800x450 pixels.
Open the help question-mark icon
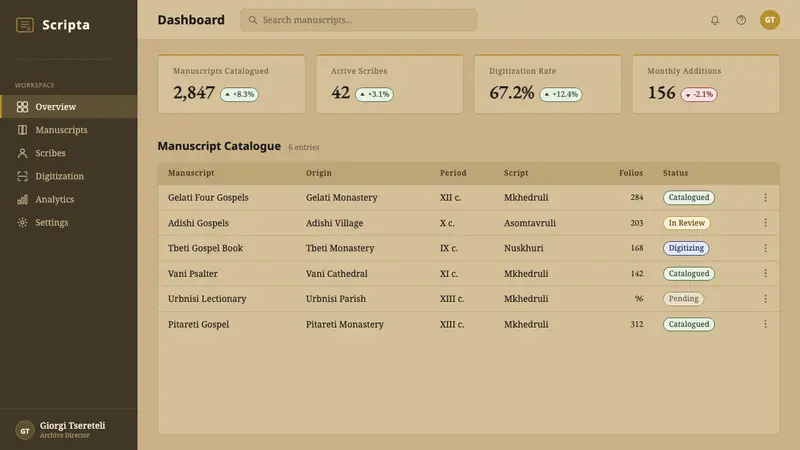click(x=741, y=20)
